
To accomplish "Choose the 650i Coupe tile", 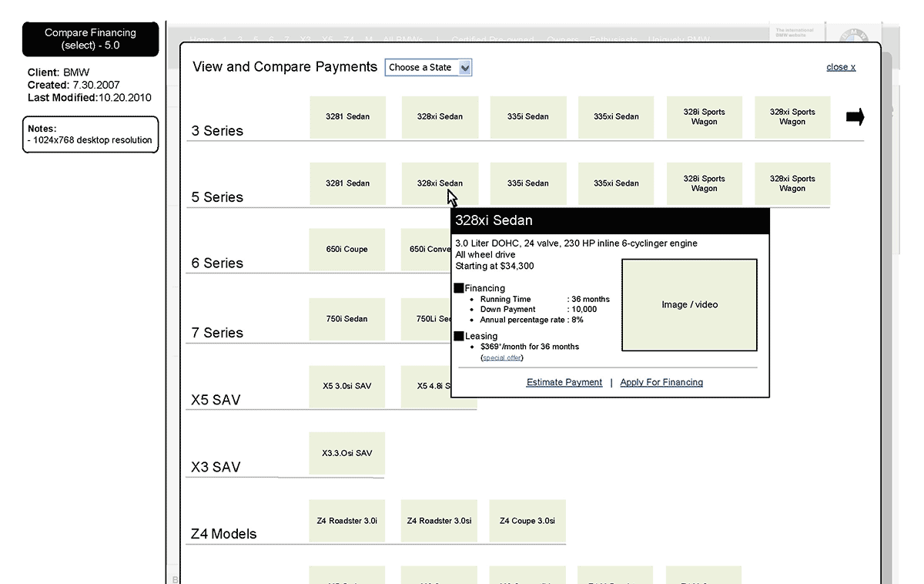I will (346, 250).
